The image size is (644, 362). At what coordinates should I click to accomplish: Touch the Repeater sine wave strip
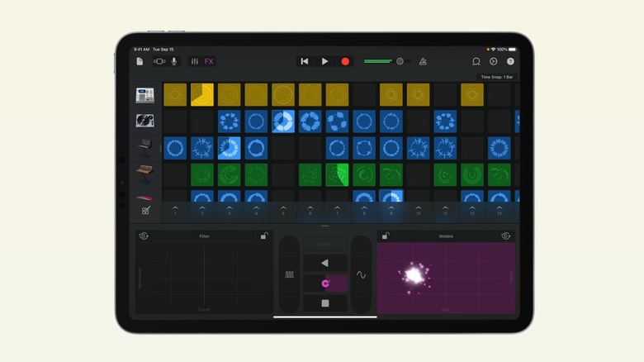tap(361, 274)
